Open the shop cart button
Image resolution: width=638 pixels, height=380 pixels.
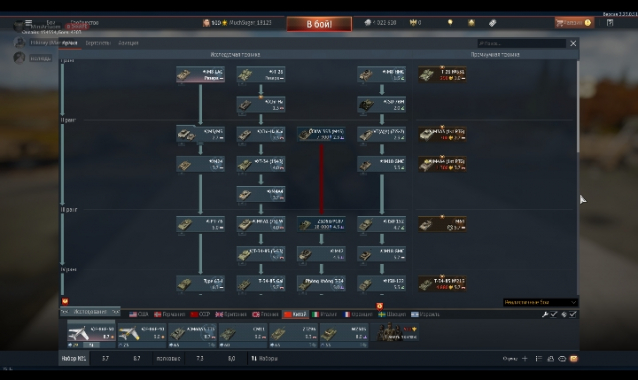(x=574, y=23)
